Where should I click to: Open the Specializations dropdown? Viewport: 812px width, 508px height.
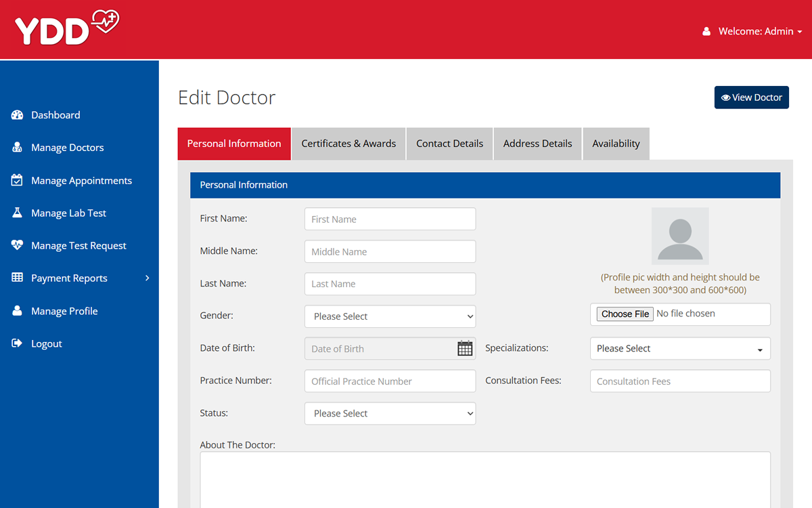coord(680,348)
